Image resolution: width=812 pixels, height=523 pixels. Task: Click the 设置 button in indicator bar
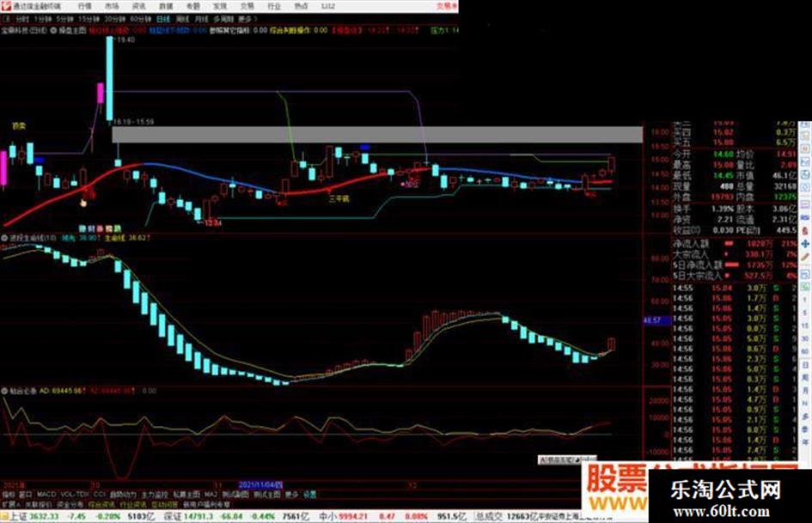309,495
